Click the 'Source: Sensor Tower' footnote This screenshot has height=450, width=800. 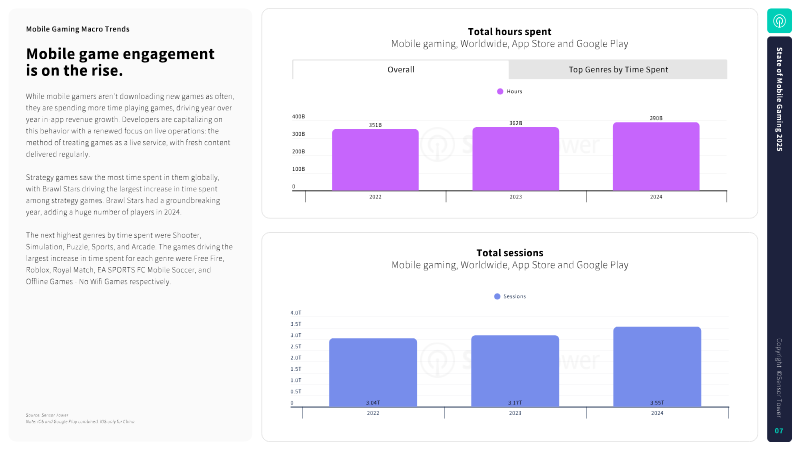pyautogui.click(x=47, y=415)
